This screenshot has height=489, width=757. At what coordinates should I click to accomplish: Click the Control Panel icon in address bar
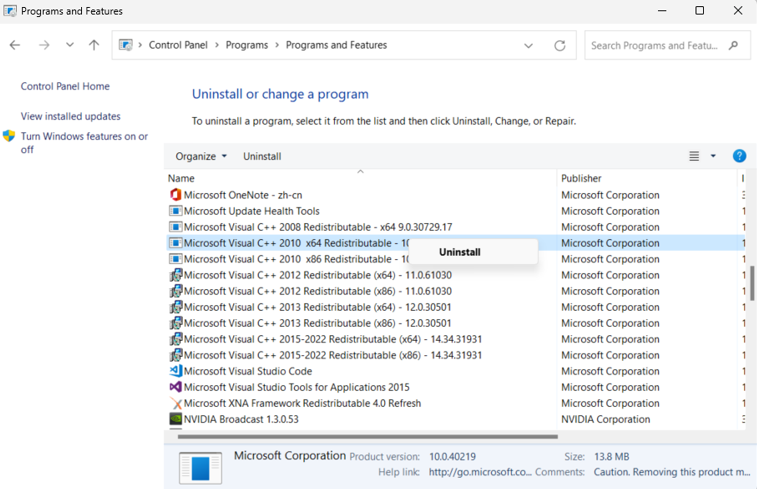[126, 45]
